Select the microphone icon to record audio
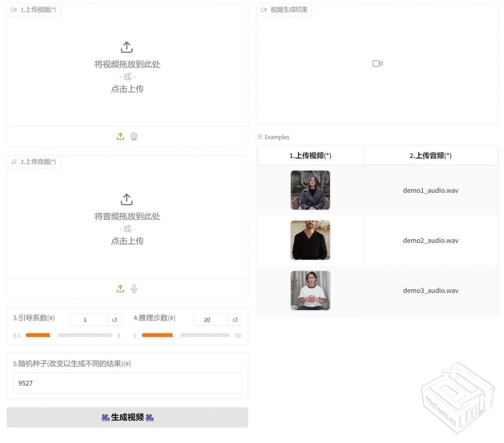Screen dimensions: 504x443 [134, 288]
